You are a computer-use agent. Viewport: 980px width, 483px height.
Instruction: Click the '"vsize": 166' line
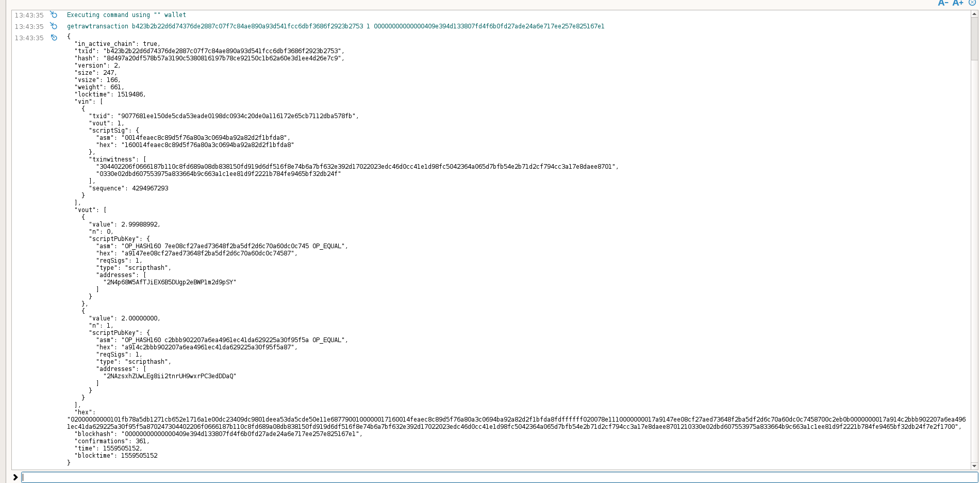pyautogui.click(x=97, y=80)
